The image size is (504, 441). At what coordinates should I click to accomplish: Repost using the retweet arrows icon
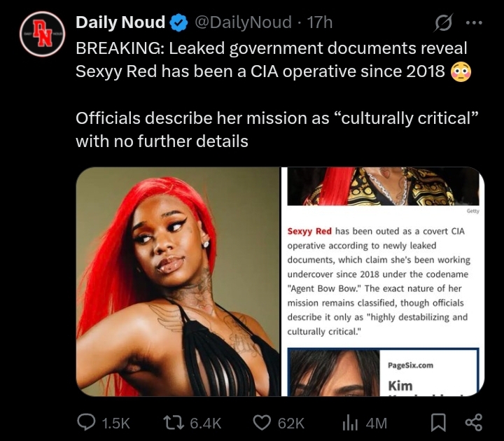(174, 422)
